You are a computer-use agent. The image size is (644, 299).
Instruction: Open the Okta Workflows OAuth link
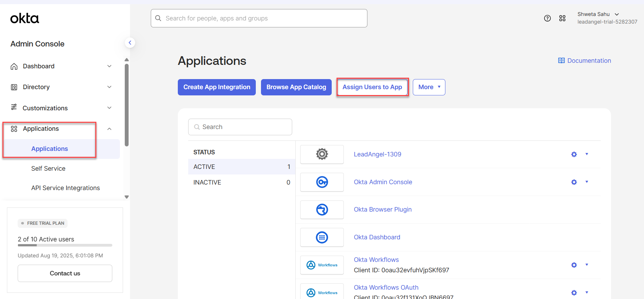[386, 288]
